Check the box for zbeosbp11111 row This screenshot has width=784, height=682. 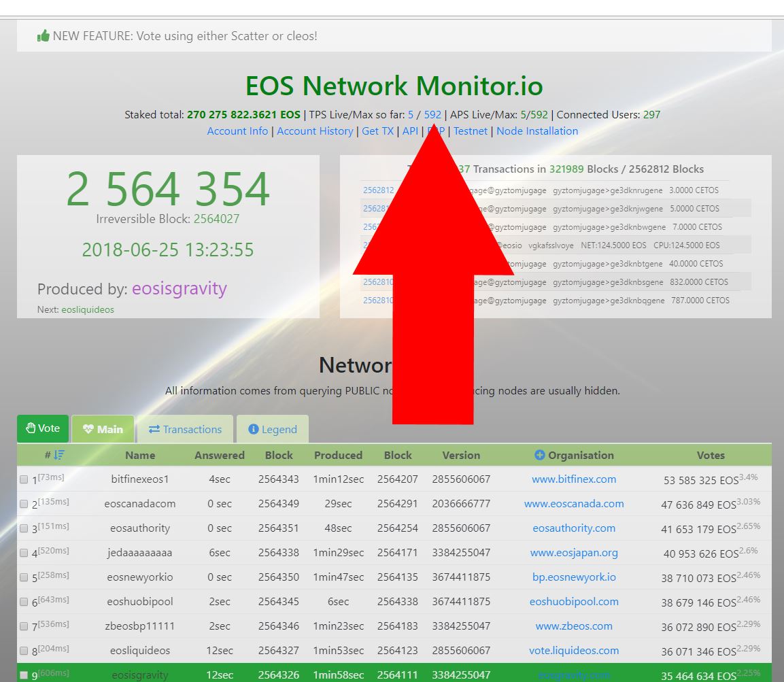pos(24,626)
